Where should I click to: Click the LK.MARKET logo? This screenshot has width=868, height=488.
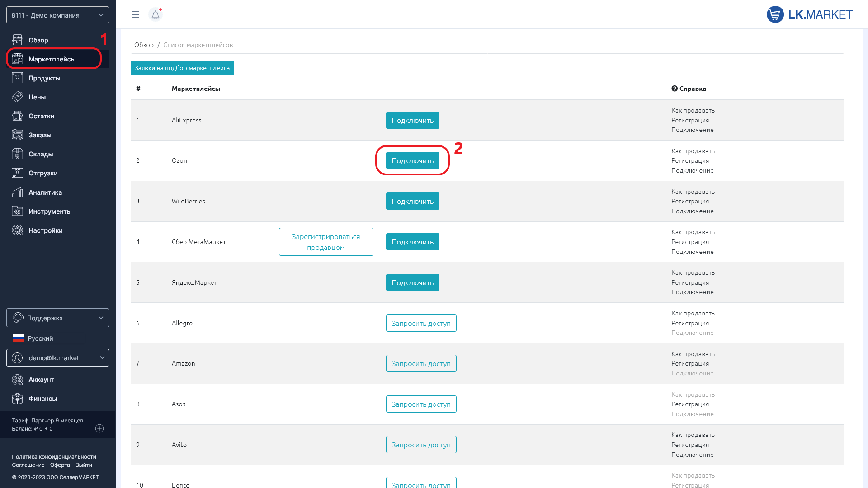tap(809, 14)
